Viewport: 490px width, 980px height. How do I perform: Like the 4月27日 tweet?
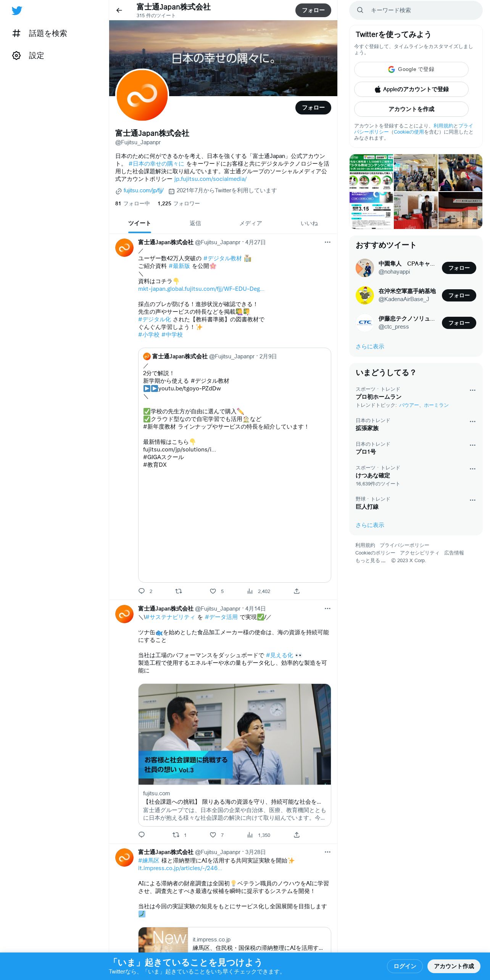213,591
